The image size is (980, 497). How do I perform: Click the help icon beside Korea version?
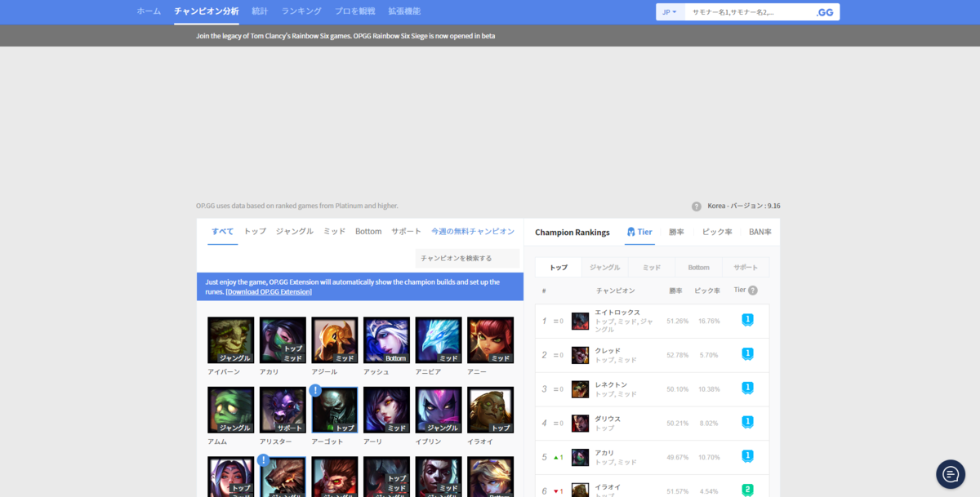[x=697, y=206]
